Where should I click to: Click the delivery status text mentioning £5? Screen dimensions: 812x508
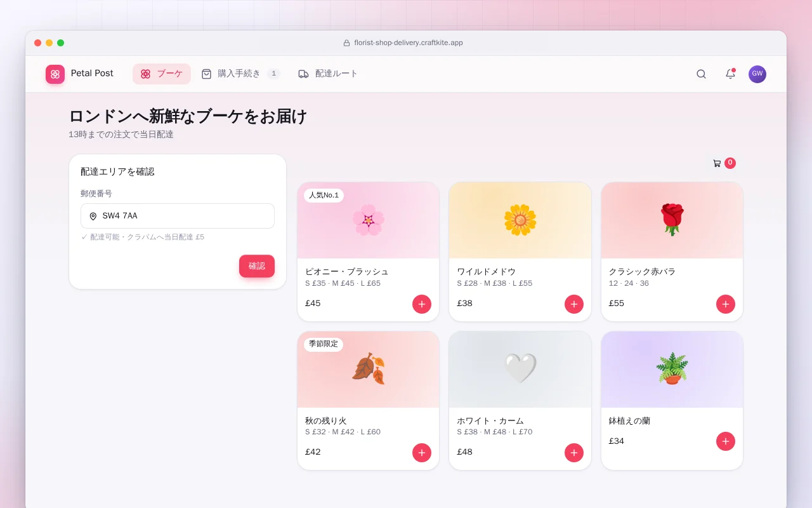click(x=143, y=237)
